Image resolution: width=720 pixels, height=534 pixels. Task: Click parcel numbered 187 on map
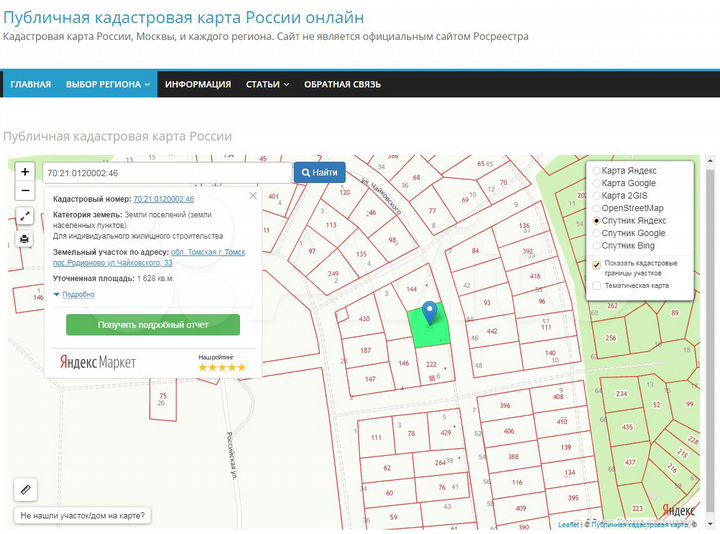(x=366, y=350)
